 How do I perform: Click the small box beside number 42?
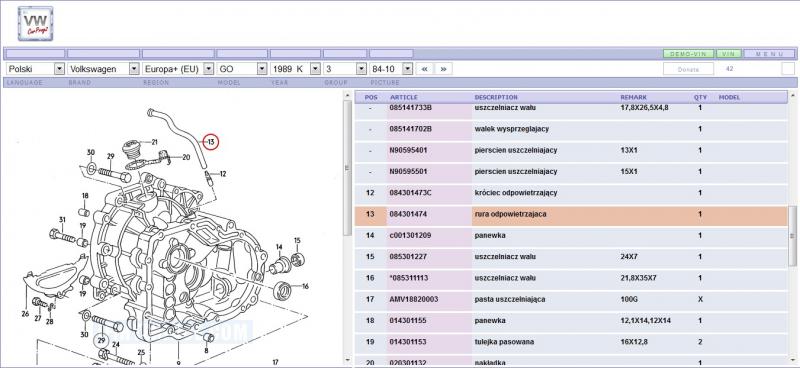coord(788,68)
